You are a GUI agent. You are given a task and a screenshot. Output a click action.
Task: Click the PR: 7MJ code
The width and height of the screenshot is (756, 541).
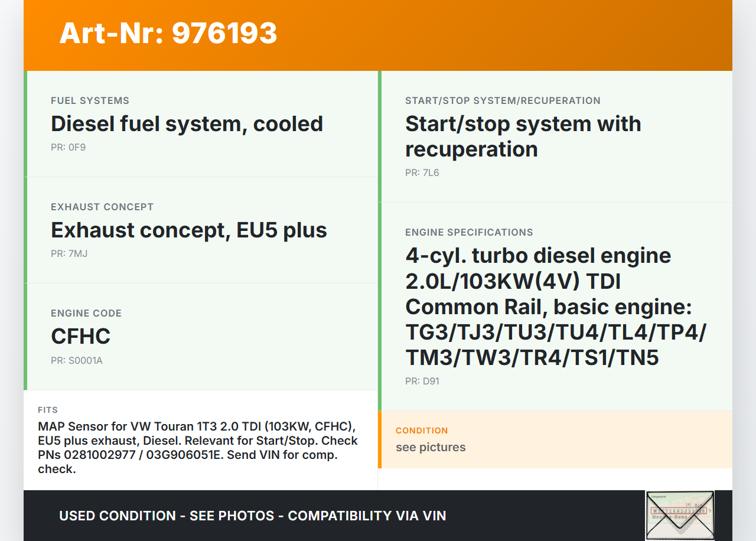point(69,253)
